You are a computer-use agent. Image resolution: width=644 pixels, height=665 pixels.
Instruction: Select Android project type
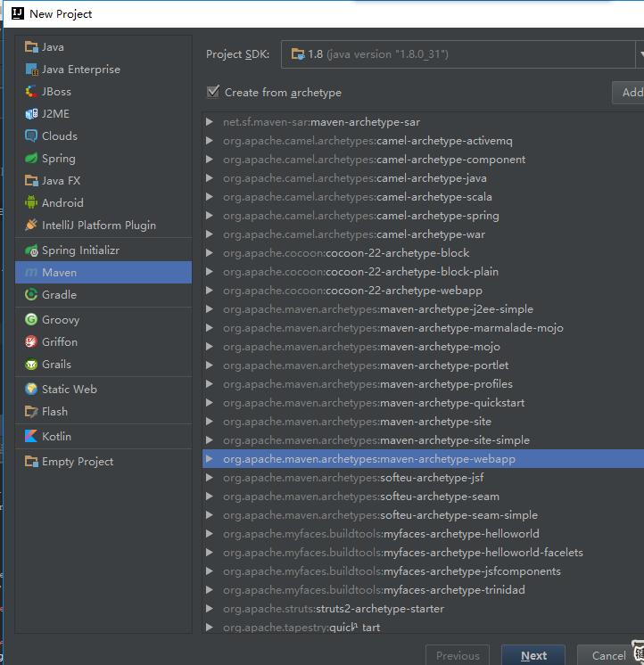pos(103,202)
